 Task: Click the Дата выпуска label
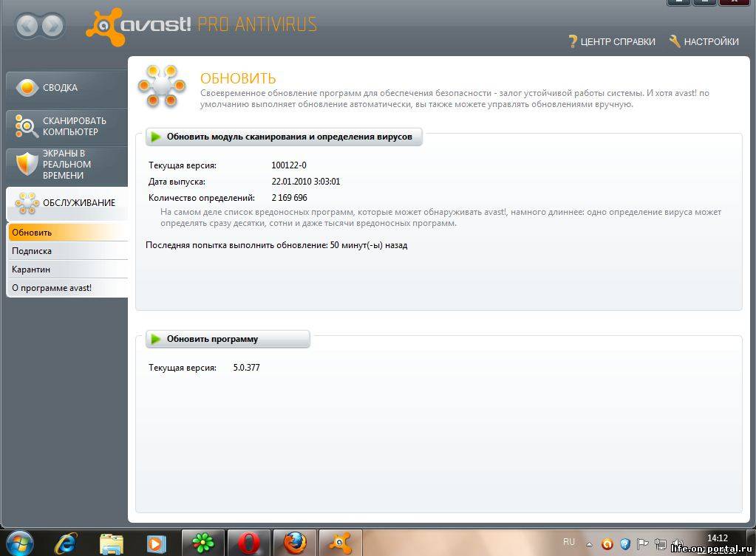pos(177,182)
